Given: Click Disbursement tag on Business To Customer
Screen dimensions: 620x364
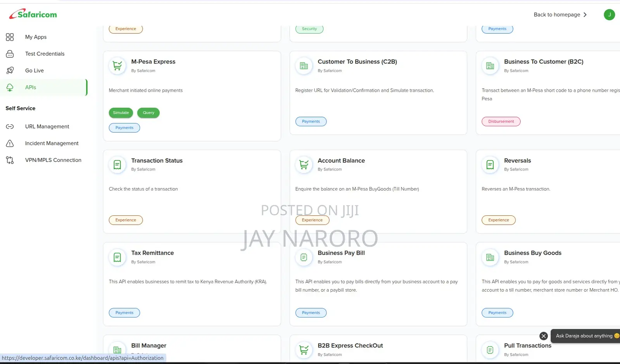Looking at the screenshot, I should tap(501, 122).
